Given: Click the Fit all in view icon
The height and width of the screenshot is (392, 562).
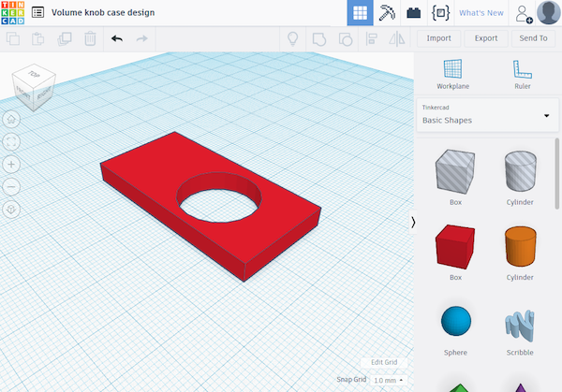Looking at the screenshot, I should pyautogui.click(x=11, y=141).
